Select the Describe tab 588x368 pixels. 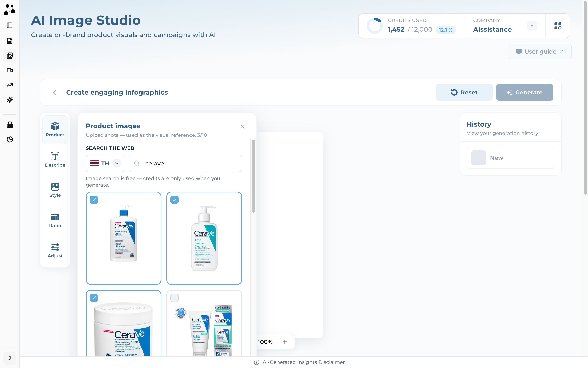click(55, 160)
